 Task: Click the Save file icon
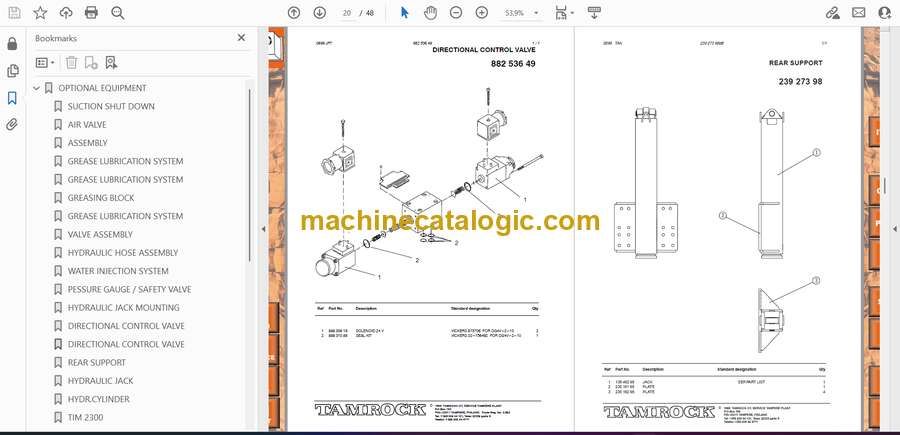14,13
